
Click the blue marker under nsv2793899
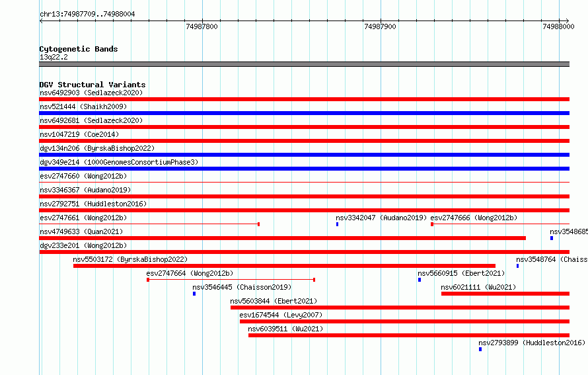[480, 349]
